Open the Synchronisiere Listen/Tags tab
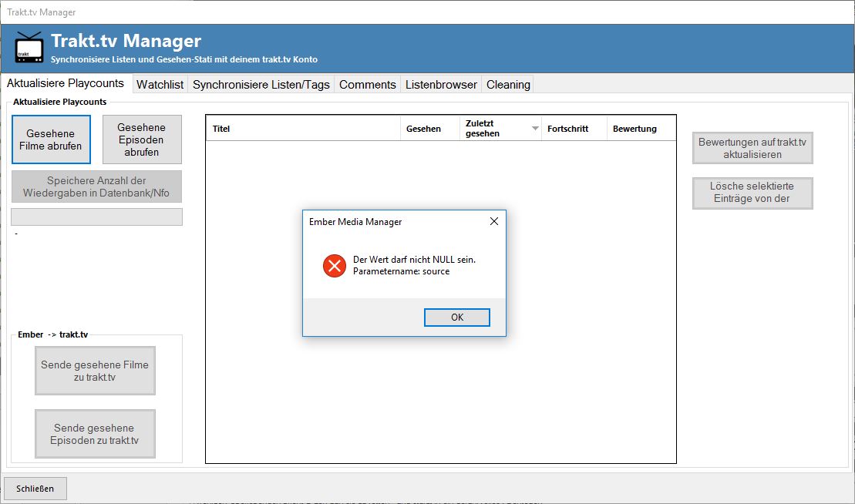This screenshot has height=504, width=855. (261, 85)
